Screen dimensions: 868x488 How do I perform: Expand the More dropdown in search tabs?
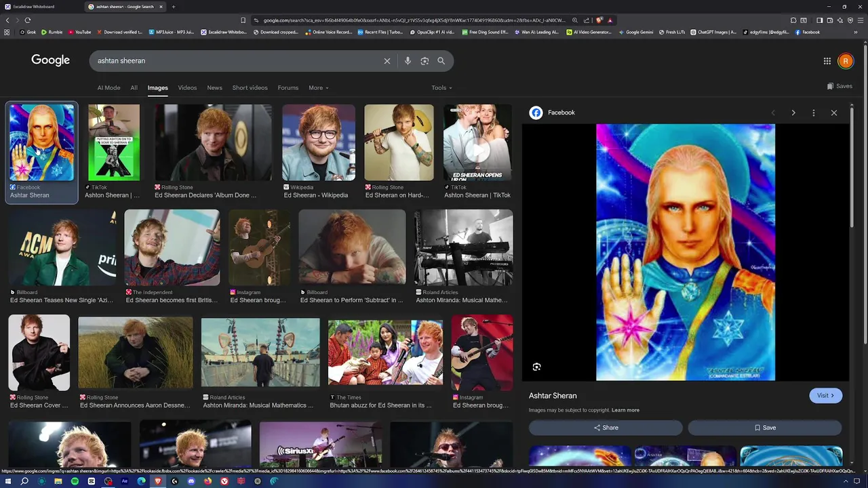coord(318,87)
